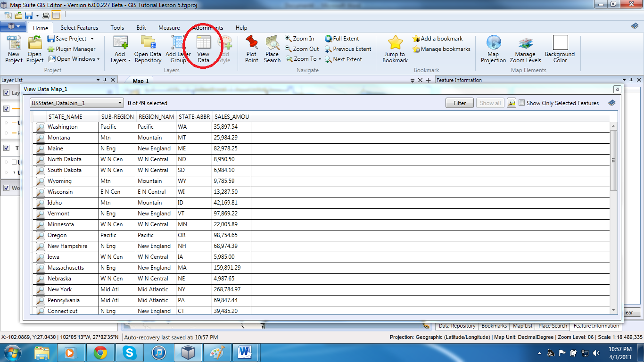The image size is (644, 362).
Task: Sort by the STATE_NAME column header
Action: click(65, 116)
